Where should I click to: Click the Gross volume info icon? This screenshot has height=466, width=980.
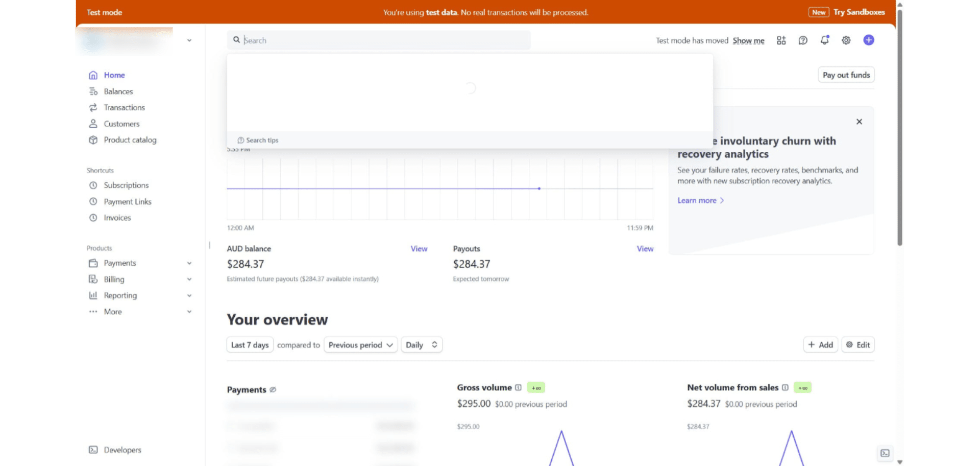(x=518, y=388)
